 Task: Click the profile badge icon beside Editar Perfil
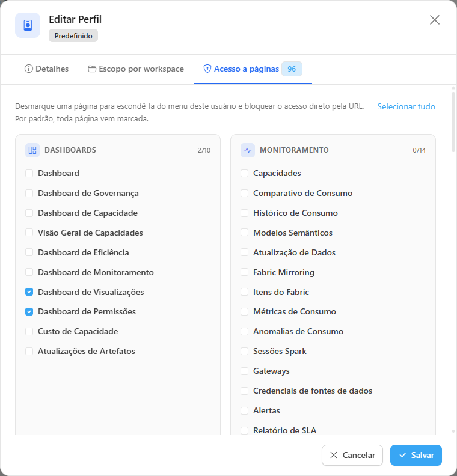pos(28,25)
